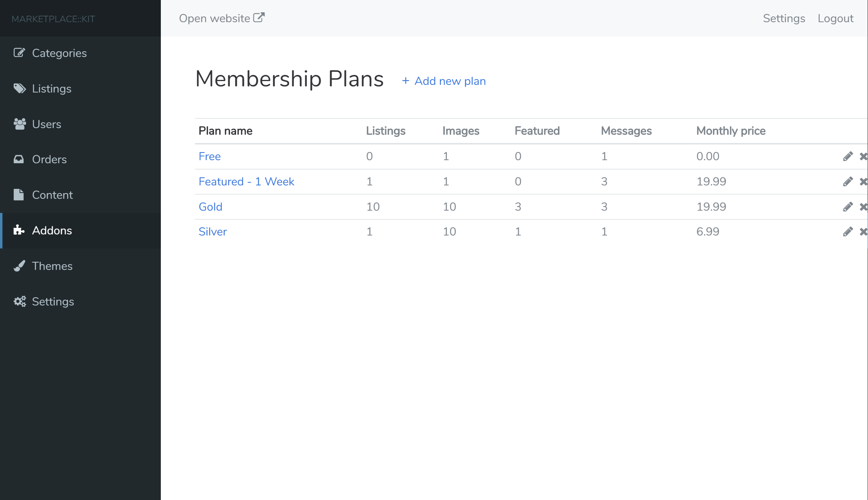This screenshot has height=500, width=868.
Task: Go to Users in the sidebar
Action: [x=46, y=124]
